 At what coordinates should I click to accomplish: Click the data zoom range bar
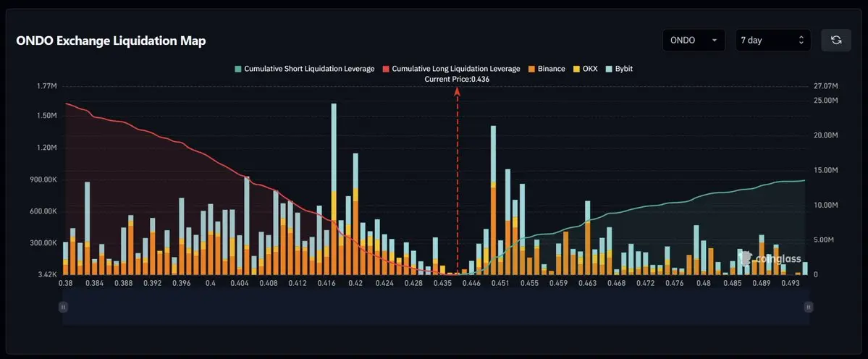[436, 306]
